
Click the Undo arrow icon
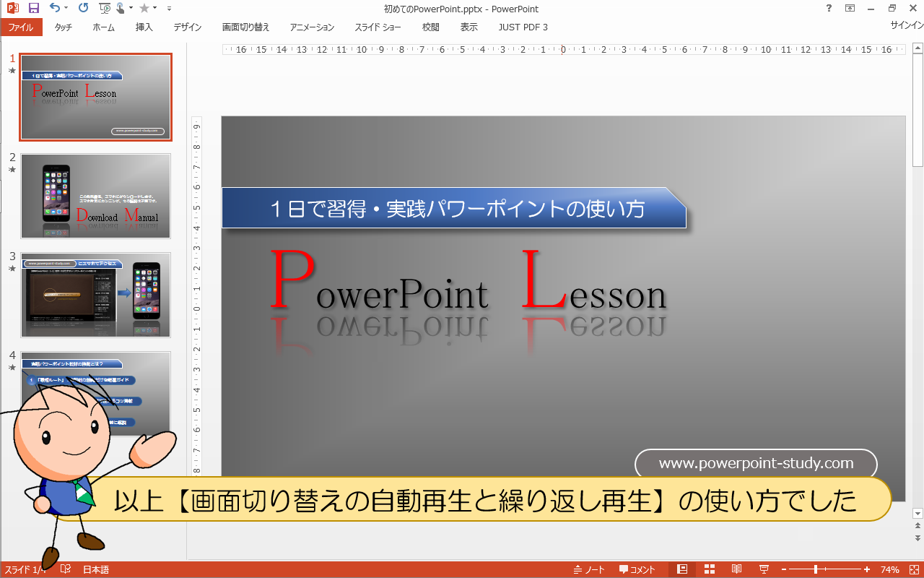(x=55, y=9)
